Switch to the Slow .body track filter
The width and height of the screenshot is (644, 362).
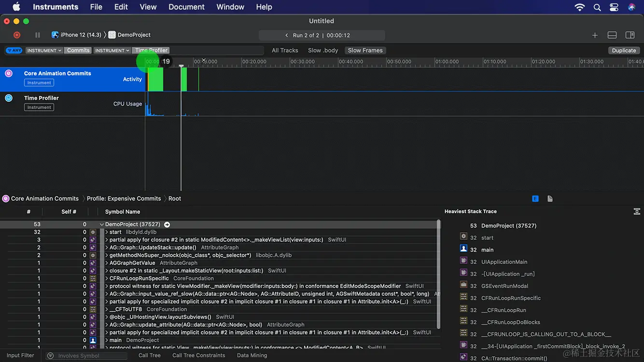click(x=323, y=50)
